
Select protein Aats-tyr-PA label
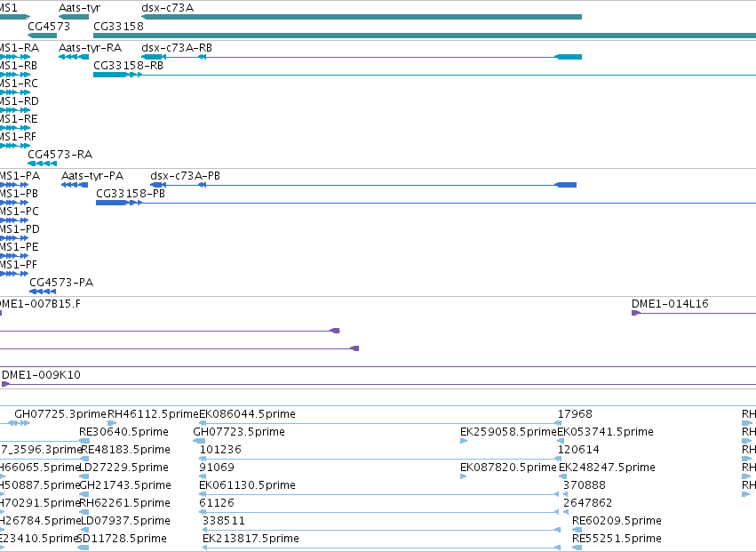click(92, 176)
